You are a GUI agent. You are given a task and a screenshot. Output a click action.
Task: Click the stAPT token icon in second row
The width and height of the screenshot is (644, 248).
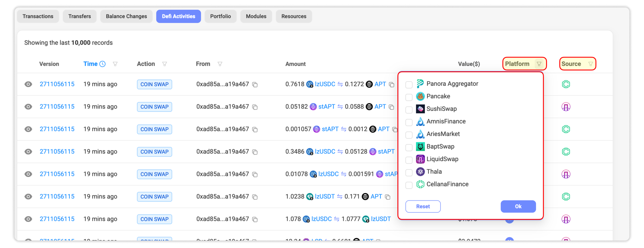313,107
